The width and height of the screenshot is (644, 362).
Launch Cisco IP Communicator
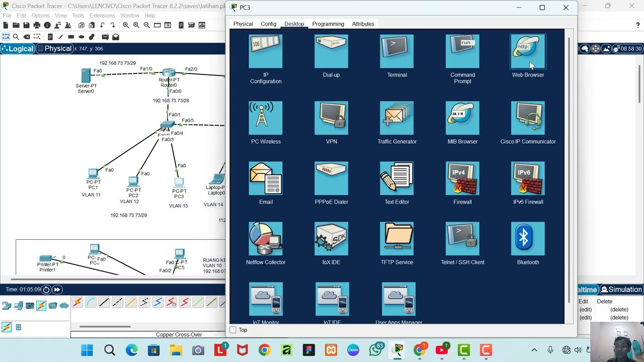pos(528,118)
